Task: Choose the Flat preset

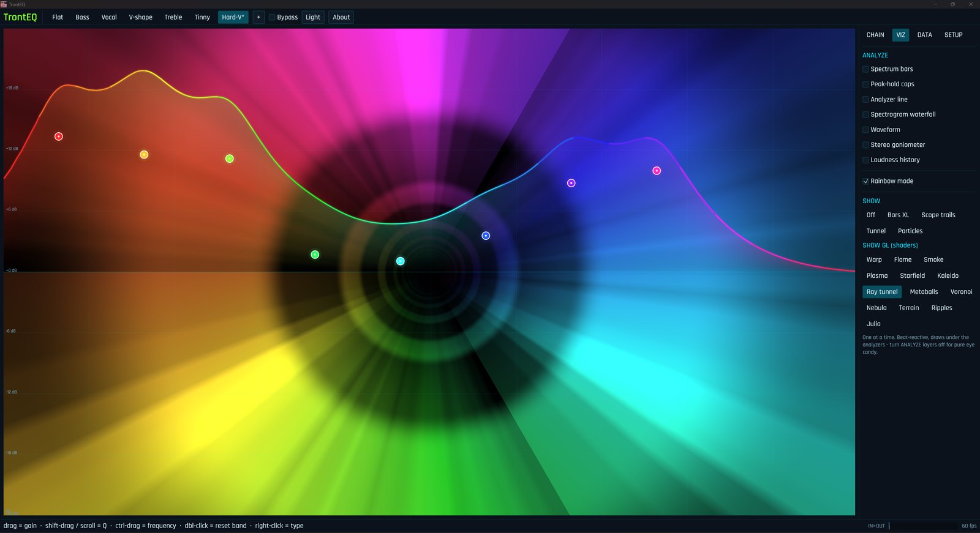Action: click(x=58, y=17)
